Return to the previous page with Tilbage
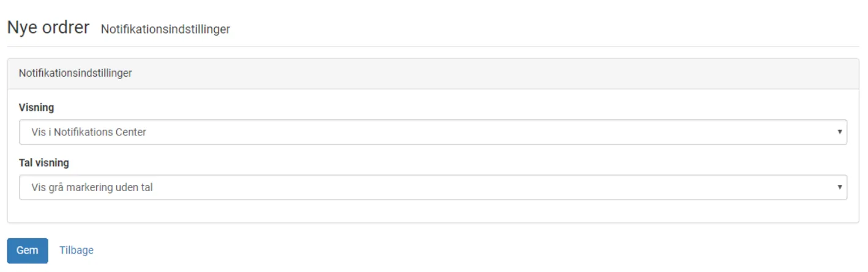 pyautogui.click(x=77, y=250)
